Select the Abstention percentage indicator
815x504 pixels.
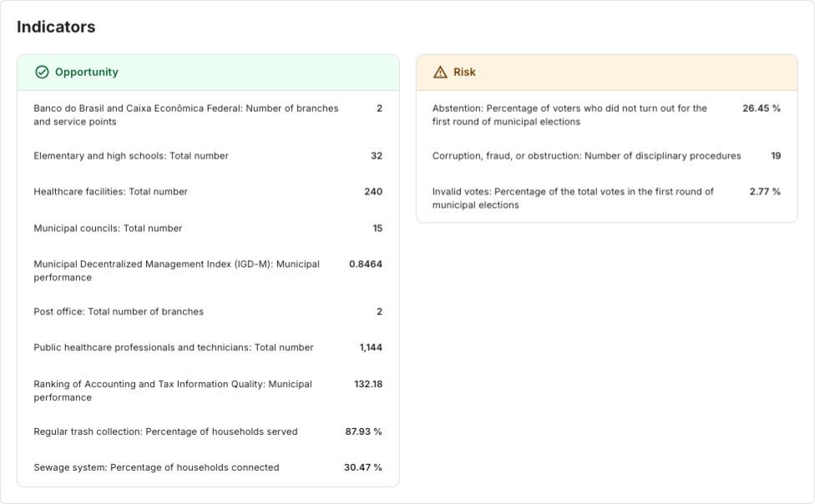click(x=569, y=115)
